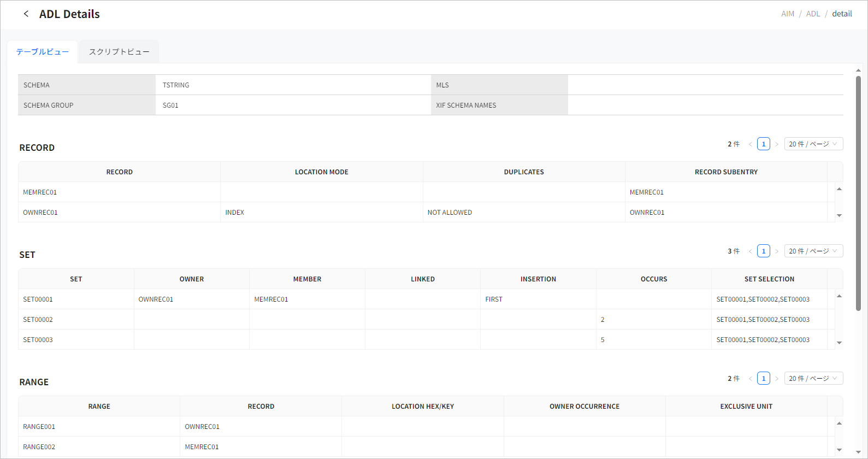The image size is (868, 459).
Task: Go to next page in SET pagination
Action: point(777,251)
